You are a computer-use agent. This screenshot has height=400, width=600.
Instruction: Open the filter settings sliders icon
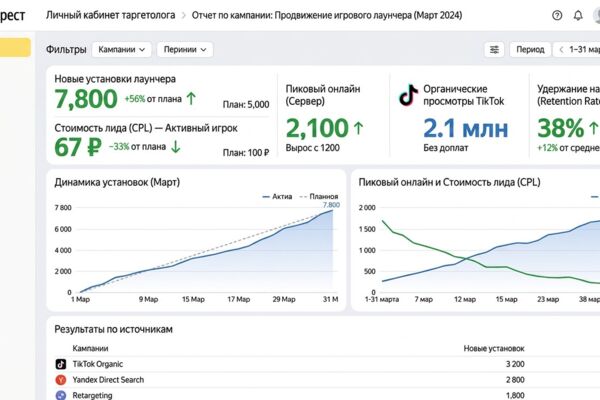pyautogui.click(x=494, y=49)
